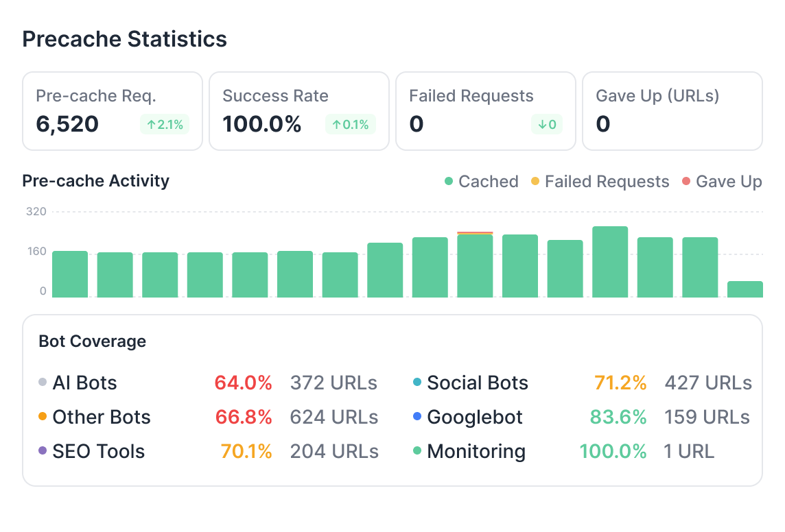Select the AI Bots label
This screenshot has height=532, width=785.
(x=84, y=383)
